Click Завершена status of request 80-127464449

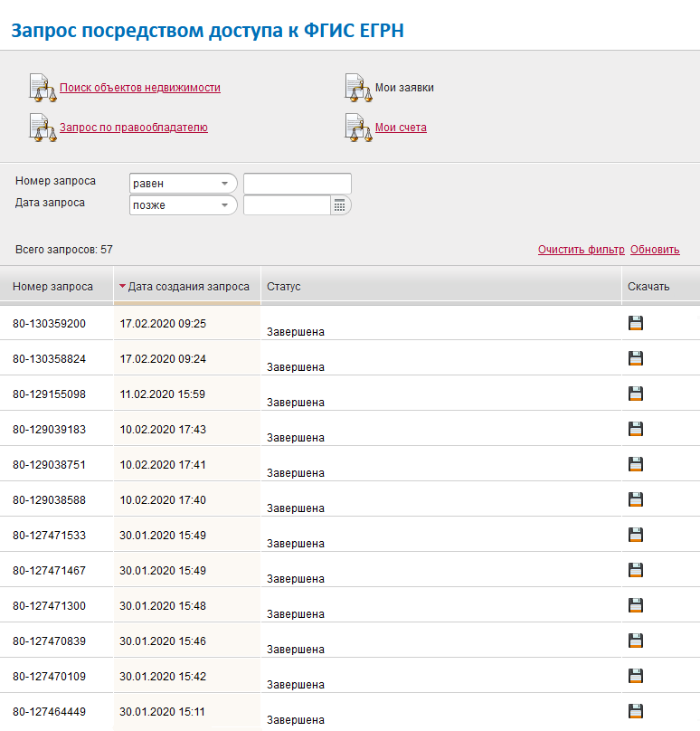click(296, 720)
